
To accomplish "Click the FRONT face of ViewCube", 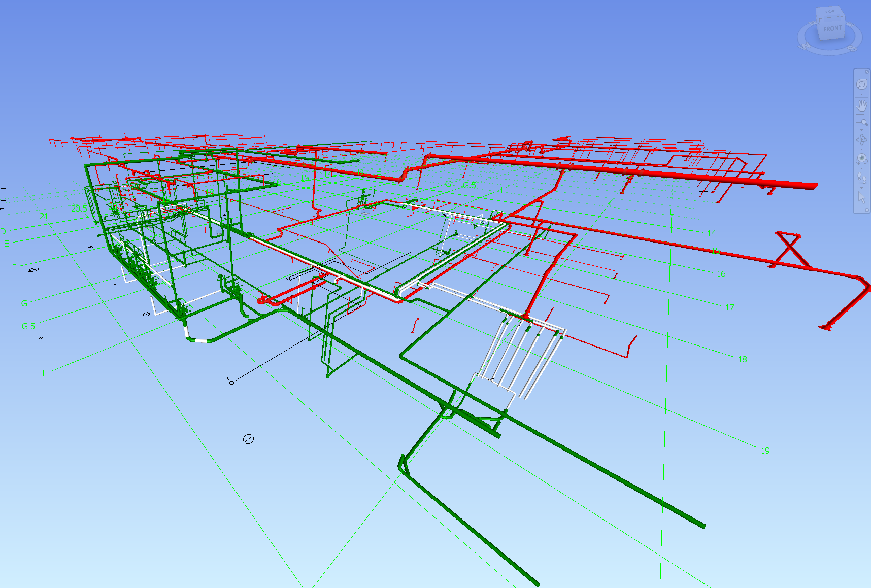I will coord(832,29).
